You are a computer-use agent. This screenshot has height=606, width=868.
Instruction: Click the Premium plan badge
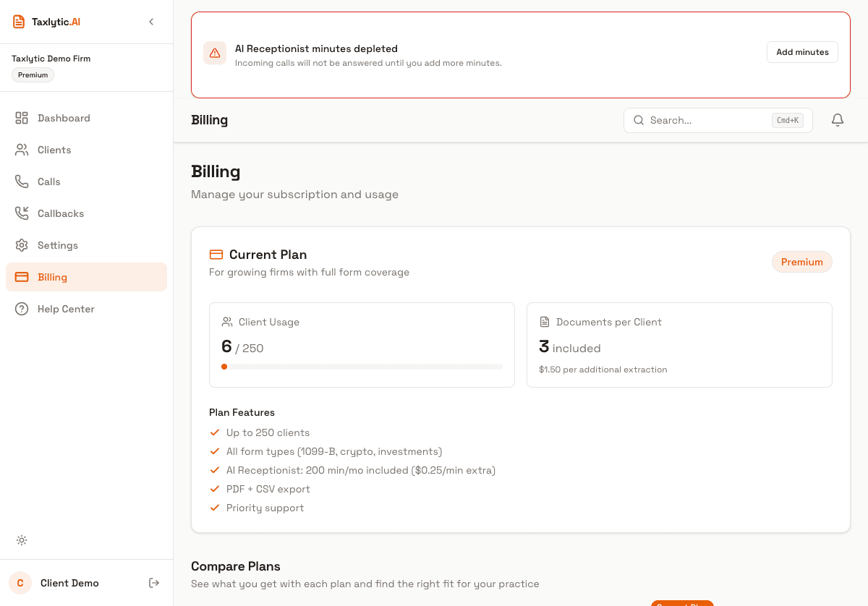click(x=801, y=262)
